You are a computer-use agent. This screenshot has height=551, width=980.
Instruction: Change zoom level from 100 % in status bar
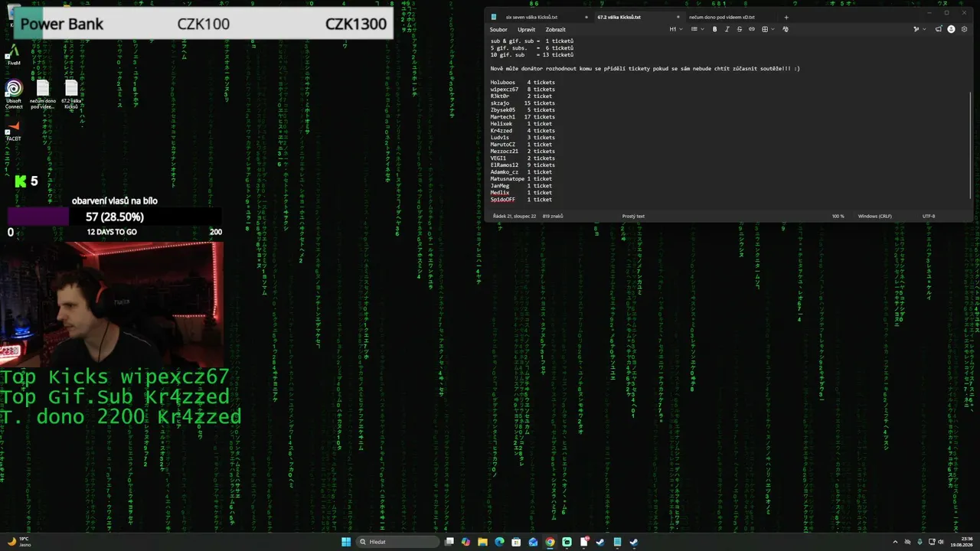[838, 216]
